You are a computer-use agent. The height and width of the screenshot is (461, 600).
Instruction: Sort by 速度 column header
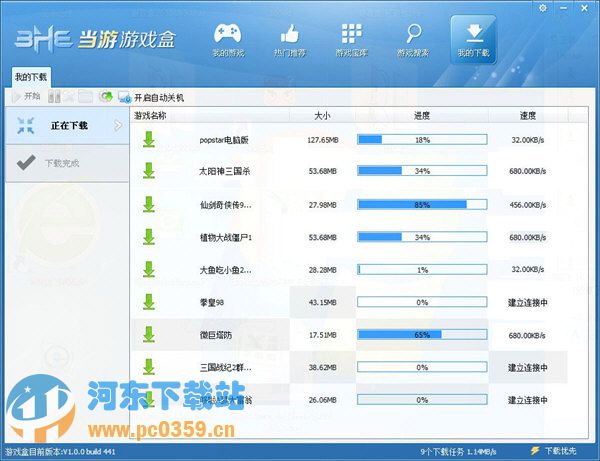[528, 116]
